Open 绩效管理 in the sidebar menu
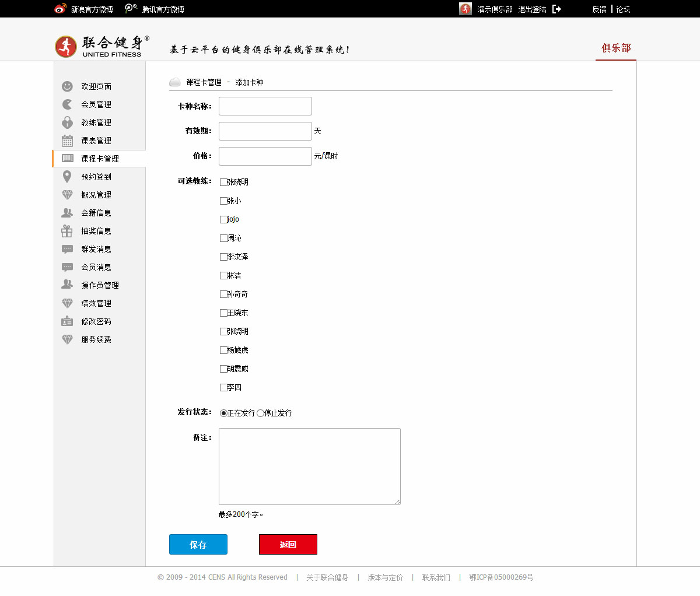Image resolution: width=700 pixels, height=596 pixels. tap(96, 303)
